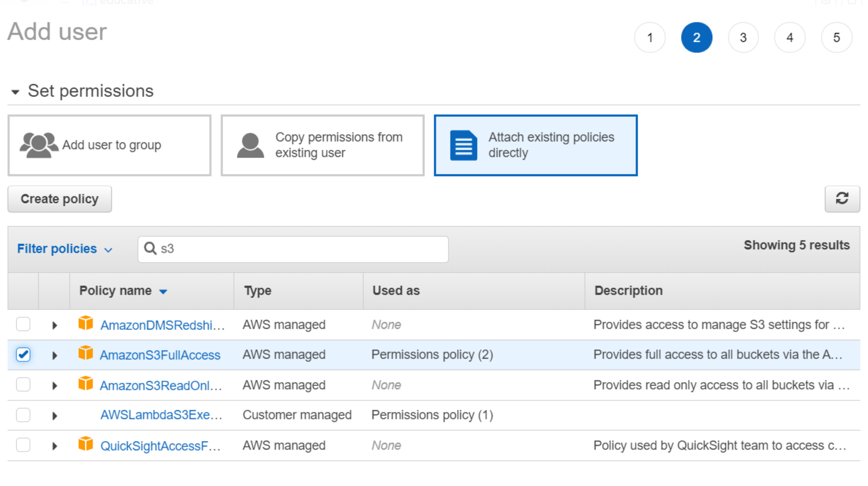Click None cell in AmazonDMSRedshi… row
This screenshot has width=868, height=486.
click(386, 325)
